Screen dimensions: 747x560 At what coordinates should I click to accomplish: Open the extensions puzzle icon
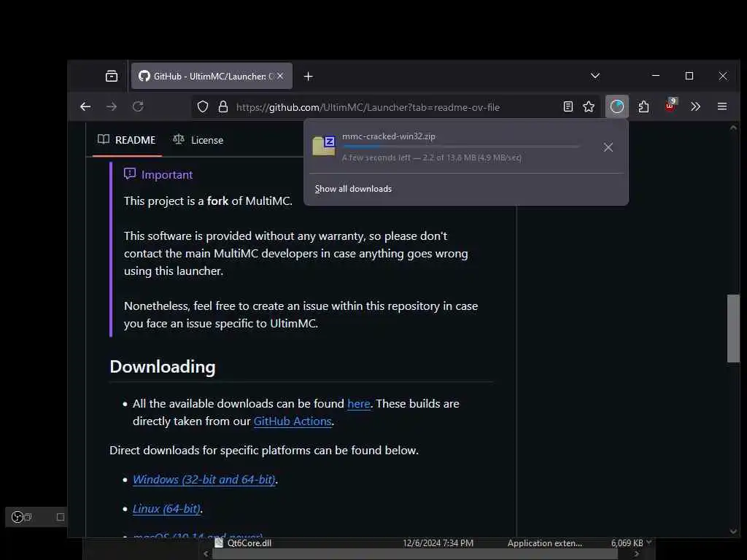click(643, 106)
